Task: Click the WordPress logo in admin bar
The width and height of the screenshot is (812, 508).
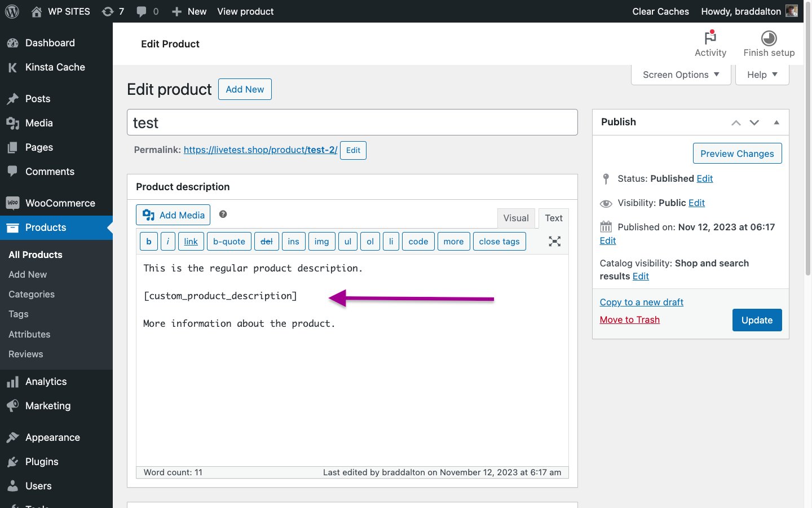Action: tap(12, 11)
